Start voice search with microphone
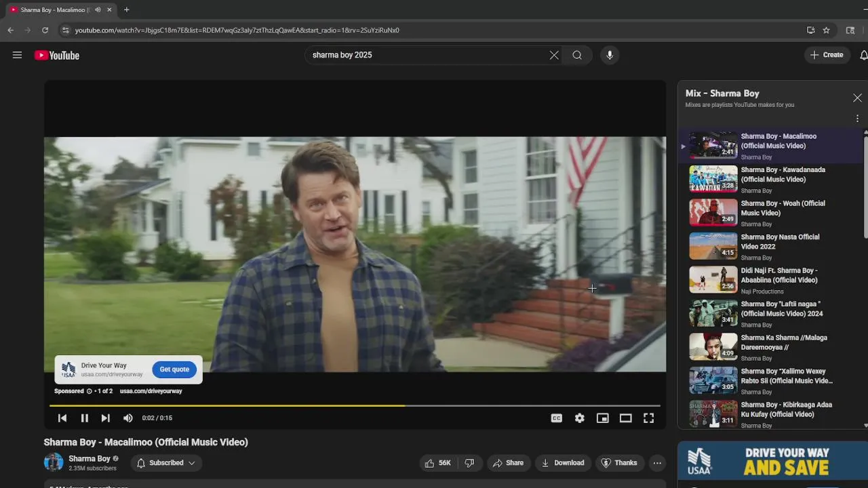868x488 pixels. tap(610, 55)
